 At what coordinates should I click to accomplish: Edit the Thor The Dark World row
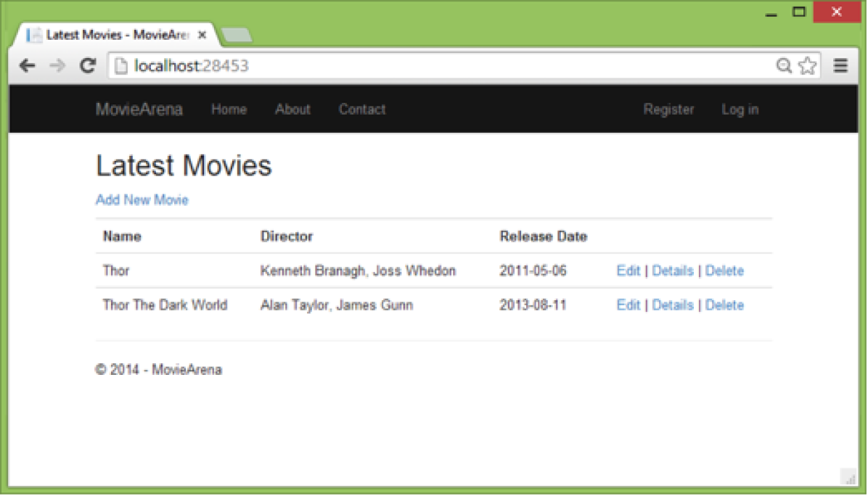(x=628, y=305)
